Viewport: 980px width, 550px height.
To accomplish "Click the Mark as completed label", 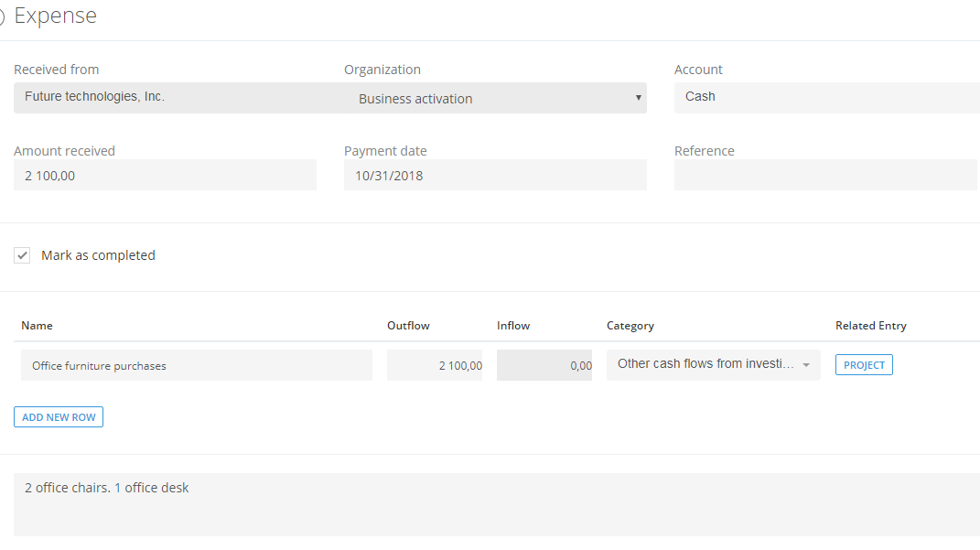I will pyautogui.click(x=98, y=255).
